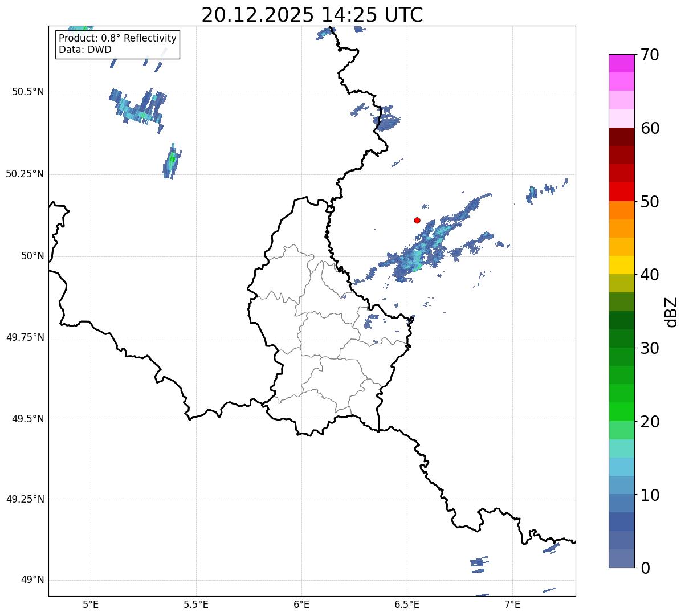Click the 49°N latitude label
Screen dimensions: 685x616
[32, 580]
